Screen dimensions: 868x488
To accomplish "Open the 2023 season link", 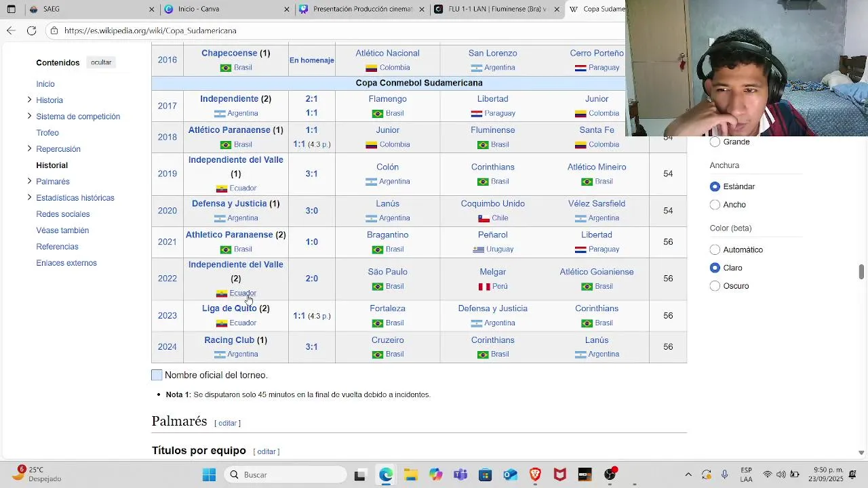I will pos(167,316).
